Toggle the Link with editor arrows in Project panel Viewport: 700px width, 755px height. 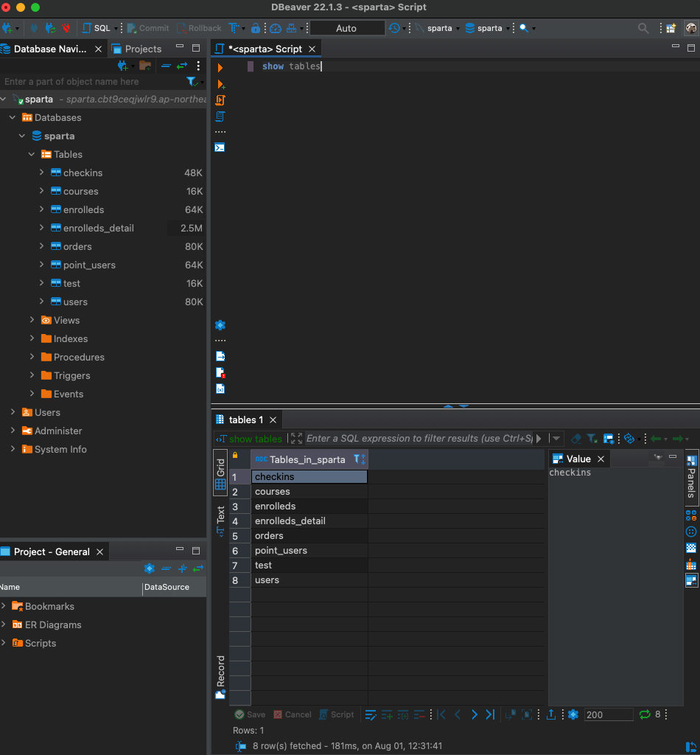[x=197, y=568]
